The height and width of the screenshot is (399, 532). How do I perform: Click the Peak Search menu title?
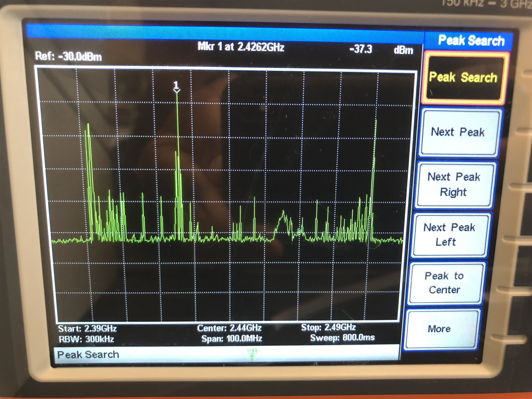pos(471,40)
